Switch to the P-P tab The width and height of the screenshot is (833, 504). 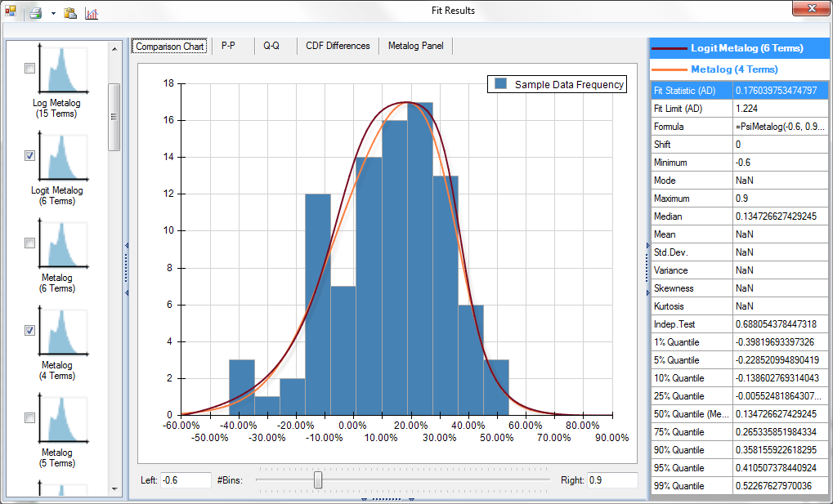tap(229, 46)
